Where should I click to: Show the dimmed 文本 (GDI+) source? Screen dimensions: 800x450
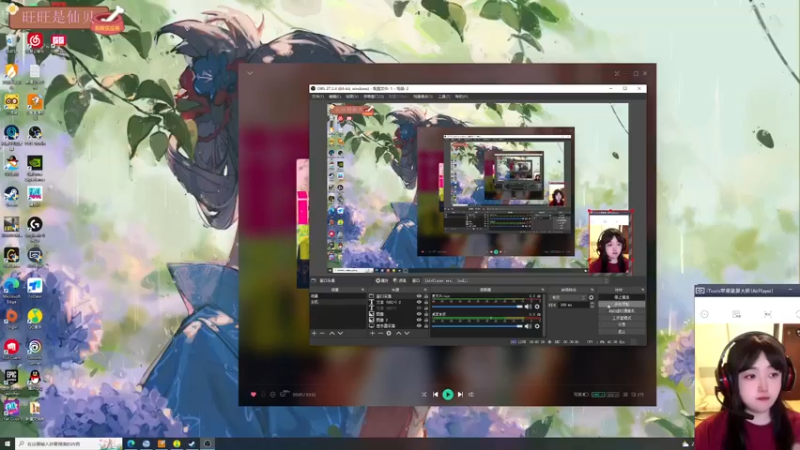(x=419, y=308)
